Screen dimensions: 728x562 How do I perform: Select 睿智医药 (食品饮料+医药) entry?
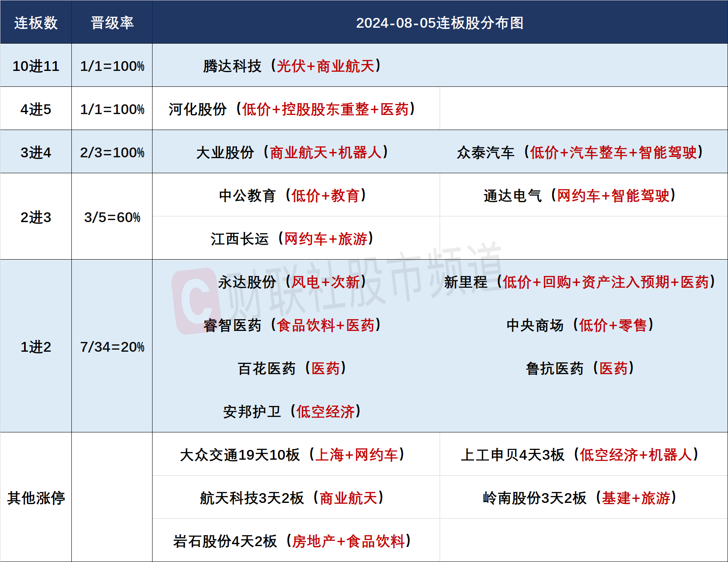tap(292, 325)
